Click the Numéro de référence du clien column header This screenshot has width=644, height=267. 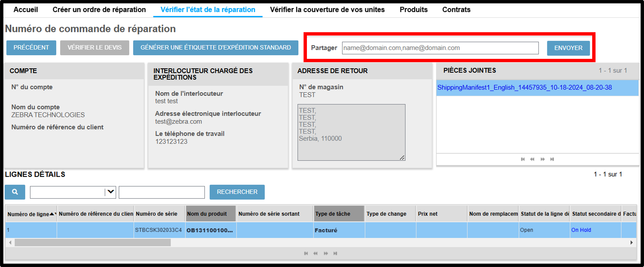click(96, 214)
